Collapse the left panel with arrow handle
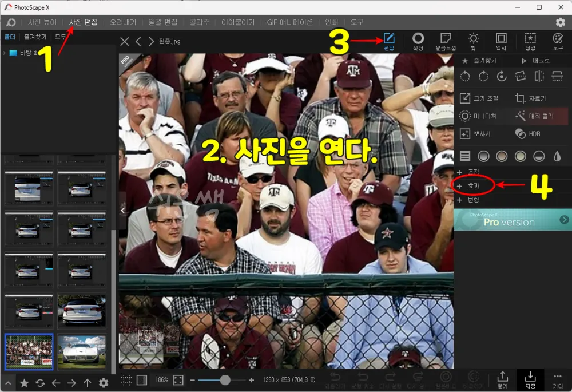The width and height of the screenshot is (572, 392). tap(122, 211)
